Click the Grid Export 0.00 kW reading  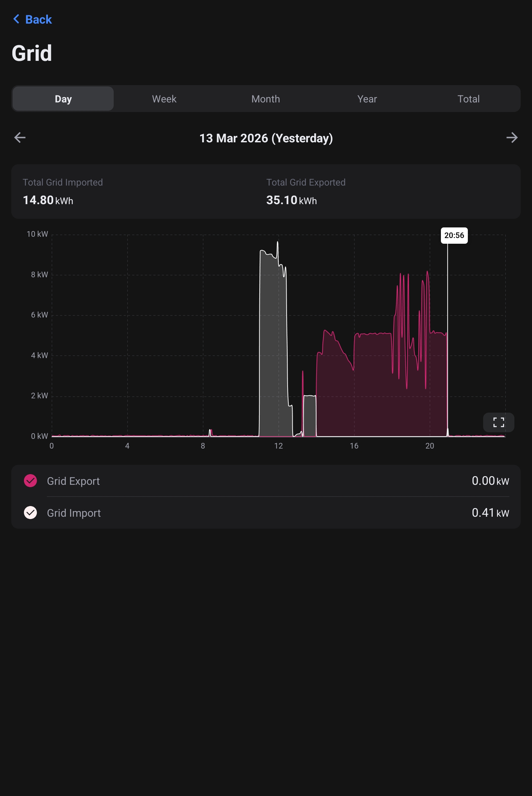[490, 481]
